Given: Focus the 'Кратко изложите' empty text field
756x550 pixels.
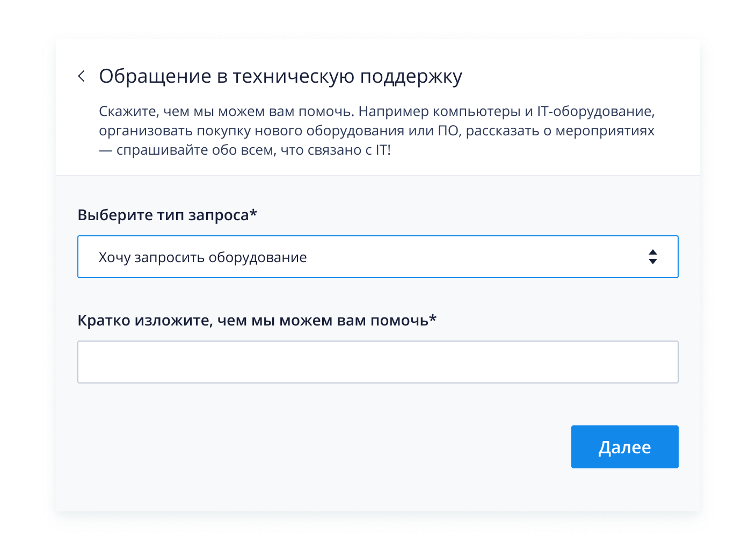Looking at the screenshot, I should click(x=378, y=362).
